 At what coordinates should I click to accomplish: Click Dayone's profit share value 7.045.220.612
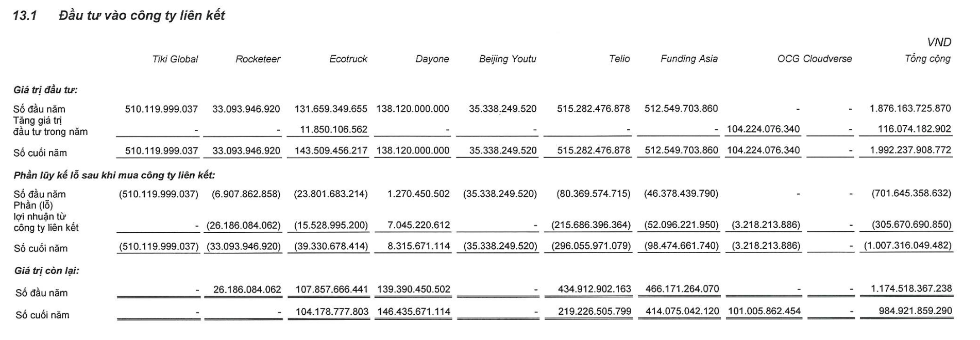[x=418, y=225]
